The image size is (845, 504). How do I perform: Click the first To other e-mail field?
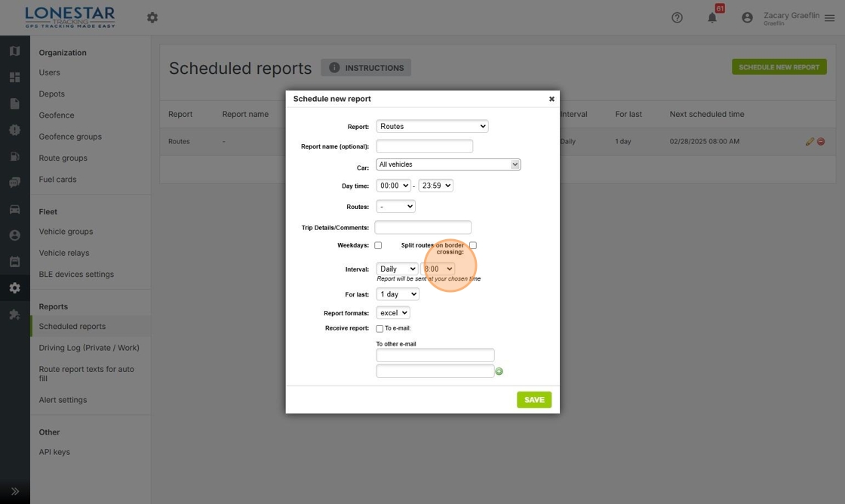[x=435, y=355]
